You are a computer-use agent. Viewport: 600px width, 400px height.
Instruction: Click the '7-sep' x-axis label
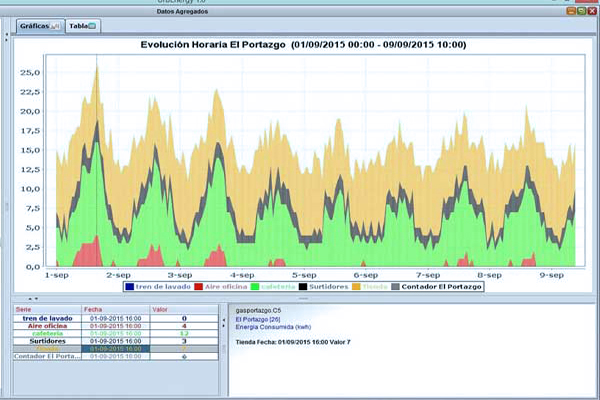[428, 275]
